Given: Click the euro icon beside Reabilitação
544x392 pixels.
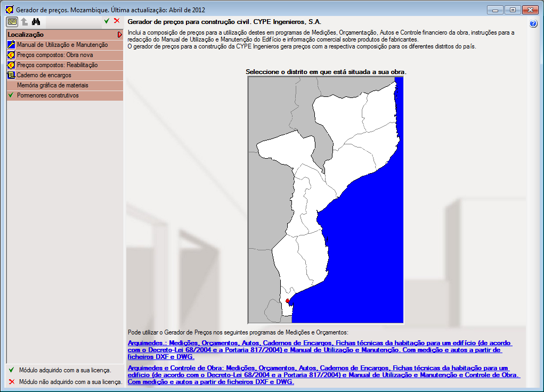Looking at the screenshot, I should 11,65.
